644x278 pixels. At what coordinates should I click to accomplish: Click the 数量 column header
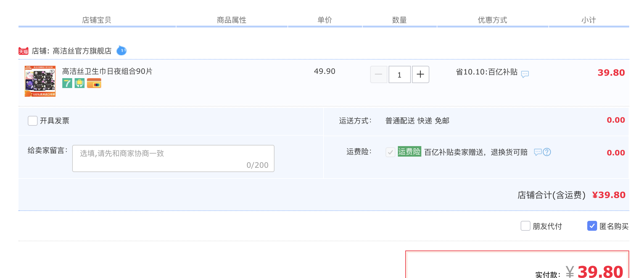coord(399,20)
